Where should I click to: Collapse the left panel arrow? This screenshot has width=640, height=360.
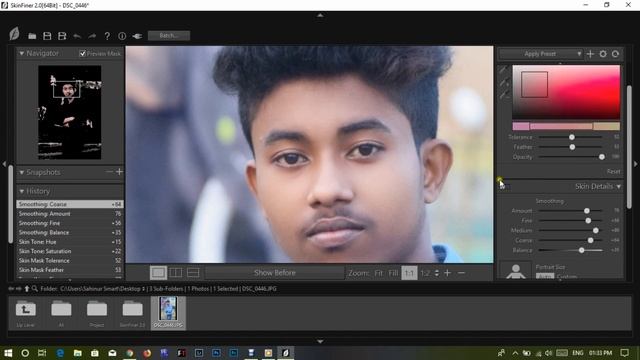coord(4,164)
